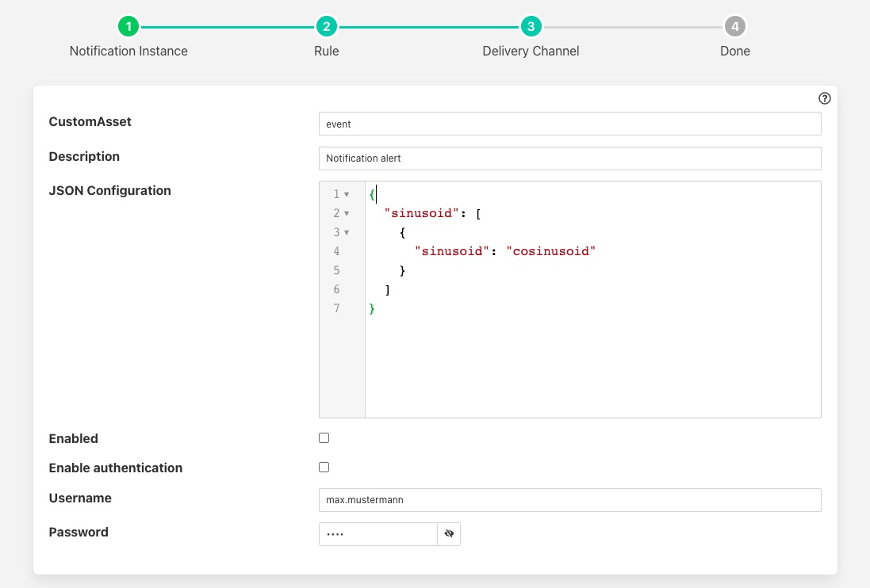Click the "cosinusoid" value in JSON editor
The width and height of the screenshot is (870, 588).
click(550, 251)
